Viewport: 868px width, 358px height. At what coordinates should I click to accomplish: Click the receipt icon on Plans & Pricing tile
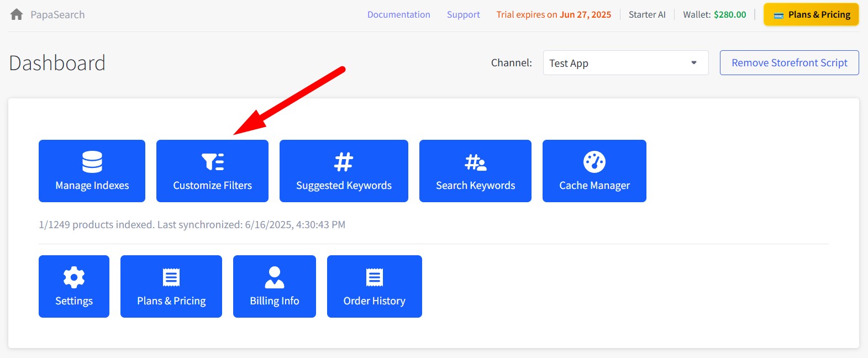coord(171,277)
